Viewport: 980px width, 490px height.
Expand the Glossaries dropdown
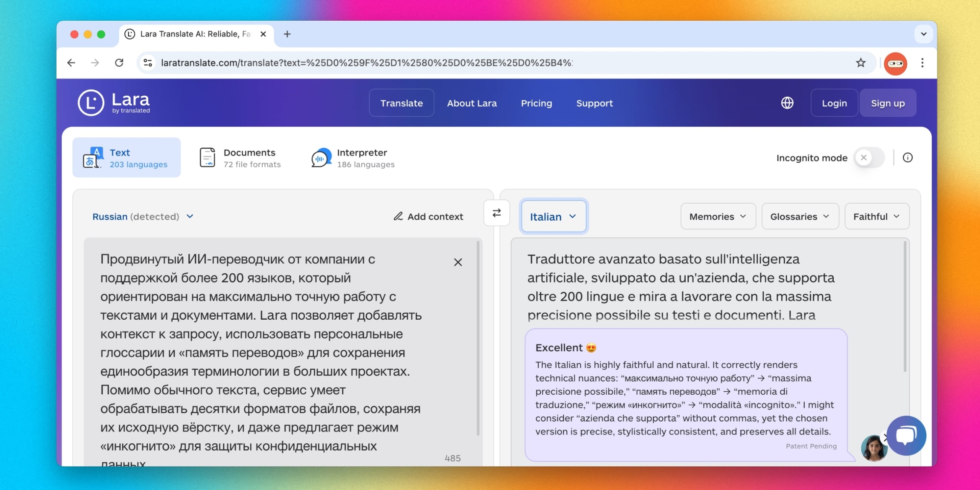[x=800, y=217]
